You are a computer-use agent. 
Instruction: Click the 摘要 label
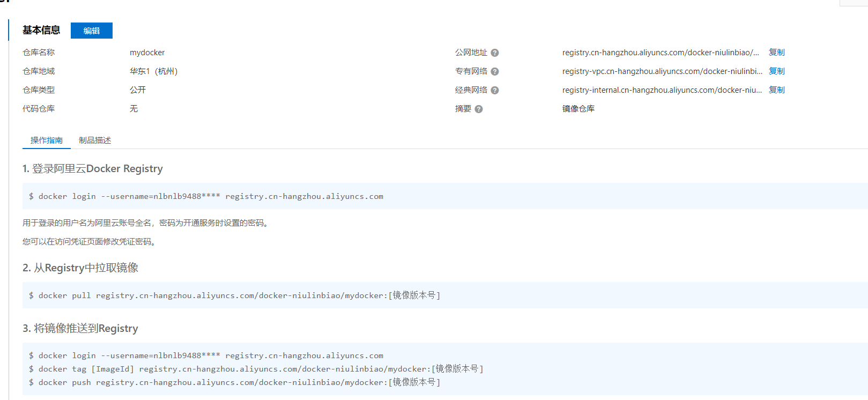463,109
